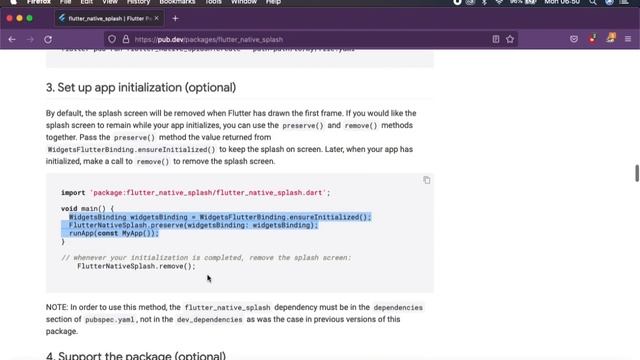Viewport: 640px width, 360px height.
Task: Show site security padlock info
Action: coord(126,39)
